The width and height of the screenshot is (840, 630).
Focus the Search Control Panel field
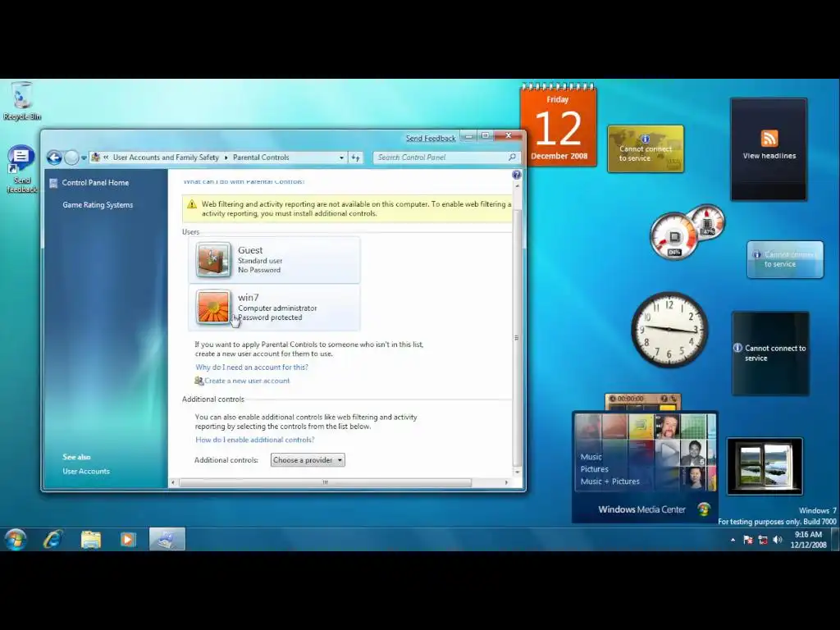445,157
